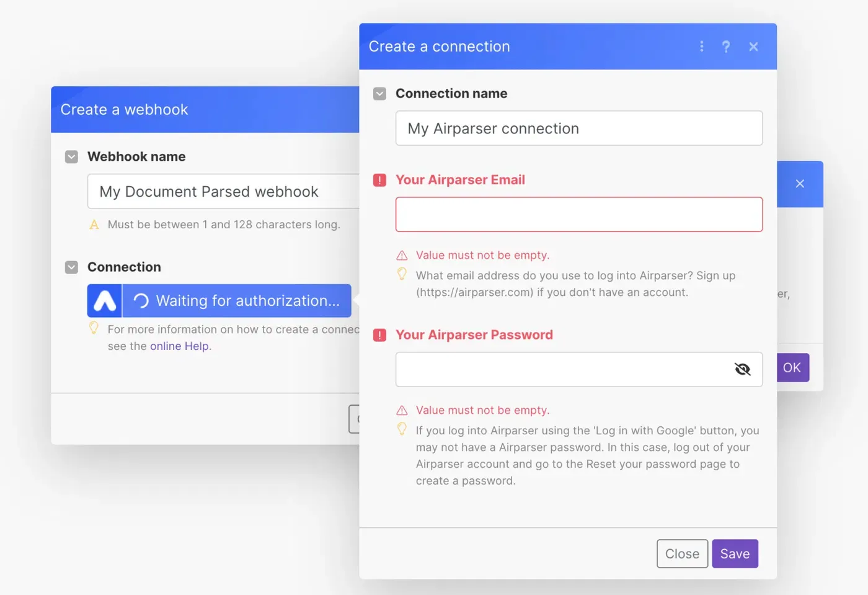Focus the Your Airparser Email input field
The height and width of the screenshot is (595, 868).
[578, 215]
